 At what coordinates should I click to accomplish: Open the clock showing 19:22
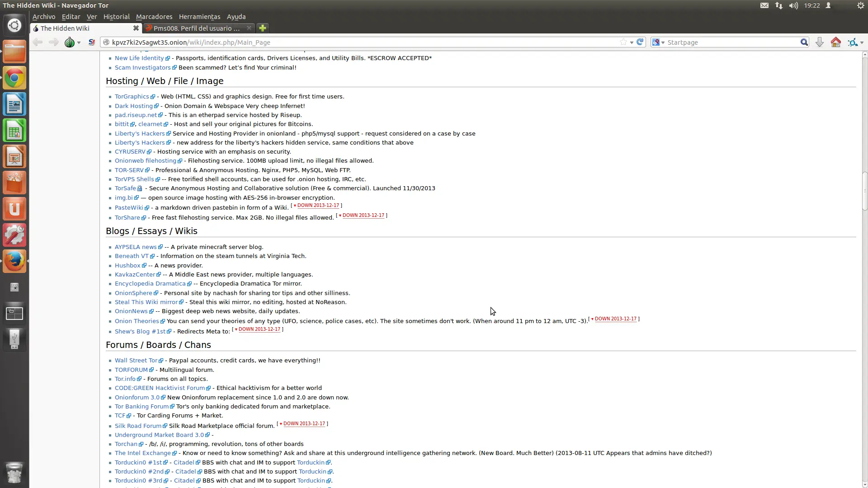pyautogui.click(x=812, y=5)
